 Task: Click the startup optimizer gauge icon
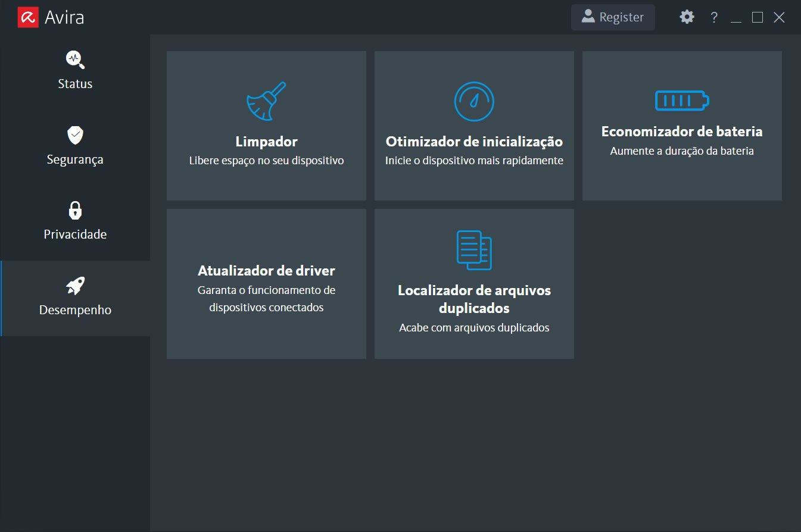coord(474,101)
